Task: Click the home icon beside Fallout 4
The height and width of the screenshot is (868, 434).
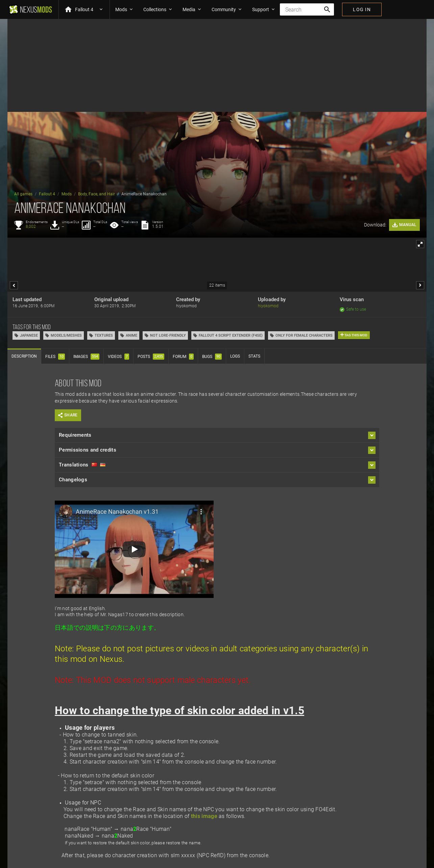Action: point(68,9)
